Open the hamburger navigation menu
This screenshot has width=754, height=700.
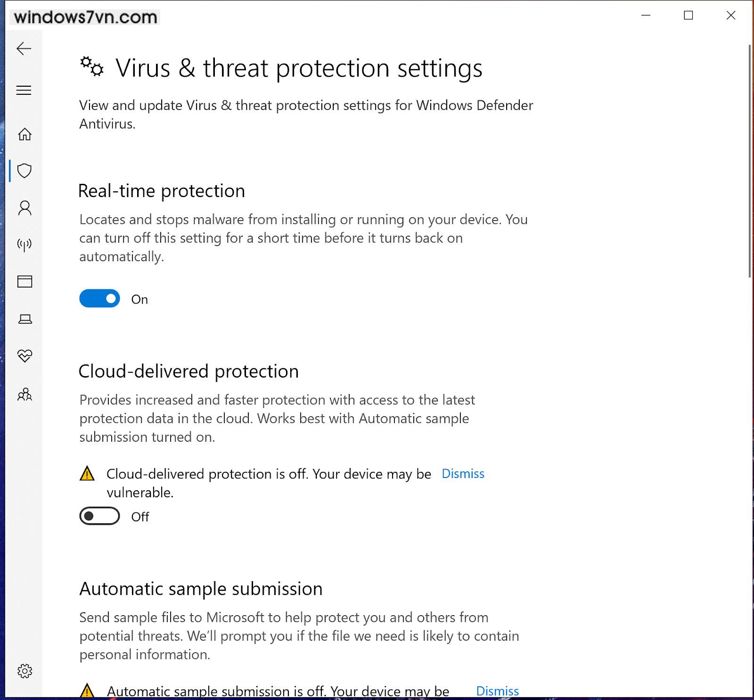(24, 90)
